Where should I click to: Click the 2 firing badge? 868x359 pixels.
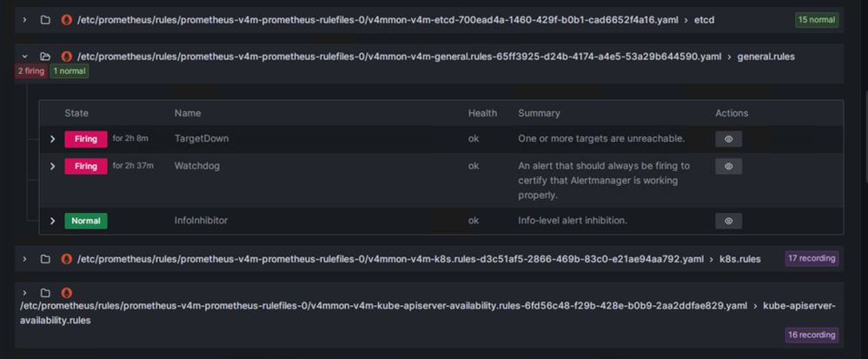(31, 71)
